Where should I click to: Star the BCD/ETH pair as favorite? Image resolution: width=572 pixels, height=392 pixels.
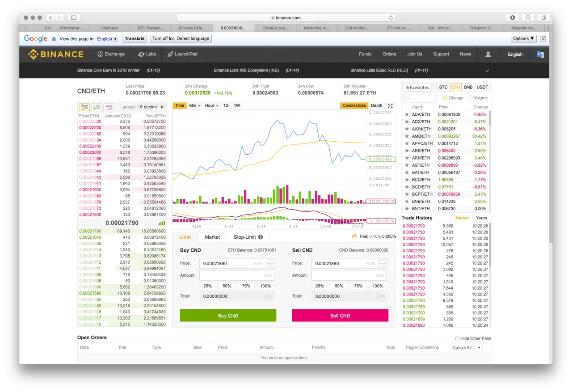[407, 187]
